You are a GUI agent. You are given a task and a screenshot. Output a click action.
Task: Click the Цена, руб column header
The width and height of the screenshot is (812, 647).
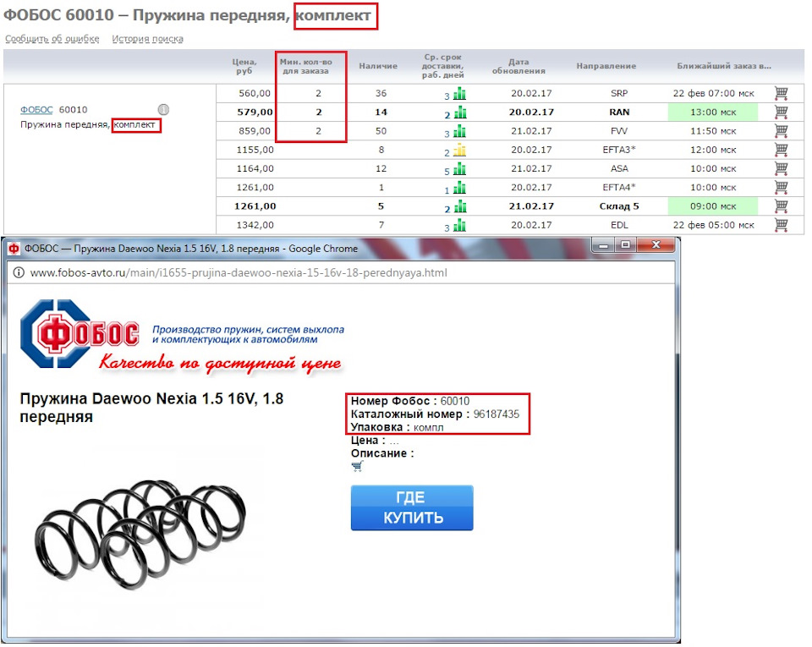point(244,66)
